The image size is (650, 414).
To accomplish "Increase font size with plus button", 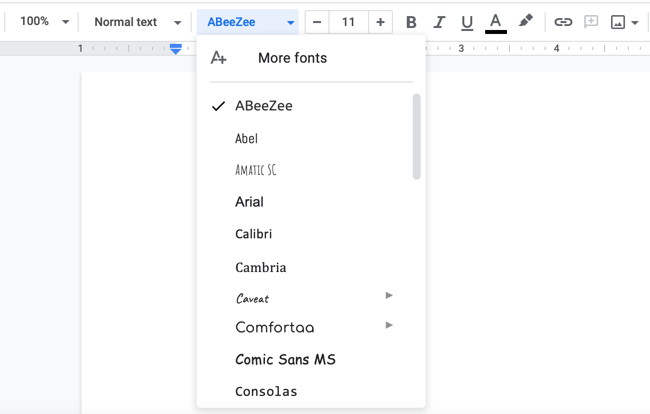I will [x=380, y=22].
